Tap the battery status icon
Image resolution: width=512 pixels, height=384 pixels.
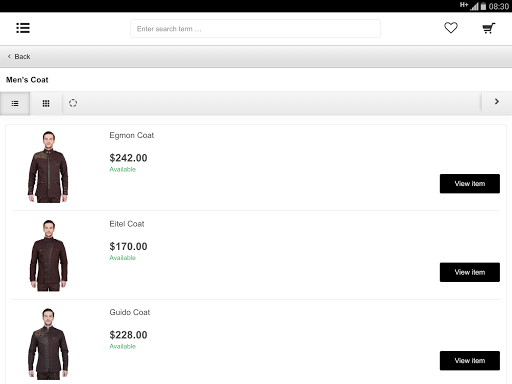[x=483, y=6]
